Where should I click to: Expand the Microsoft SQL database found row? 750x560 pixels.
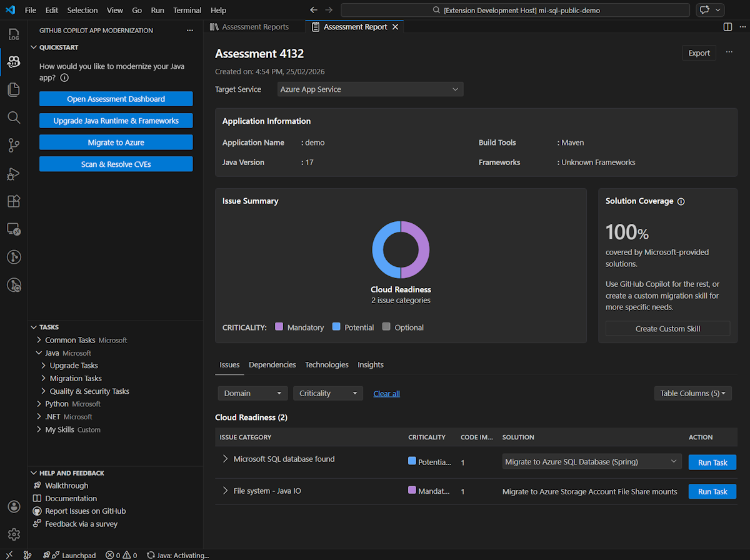225,459
